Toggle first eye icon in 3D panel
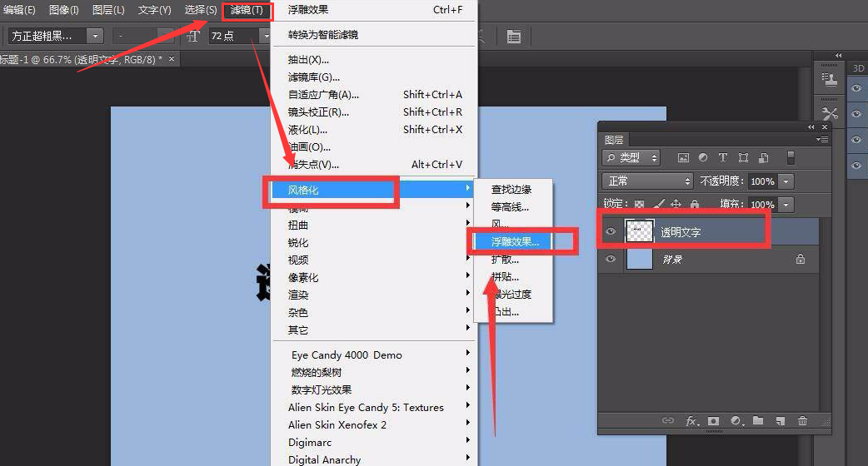 point(856,88)
